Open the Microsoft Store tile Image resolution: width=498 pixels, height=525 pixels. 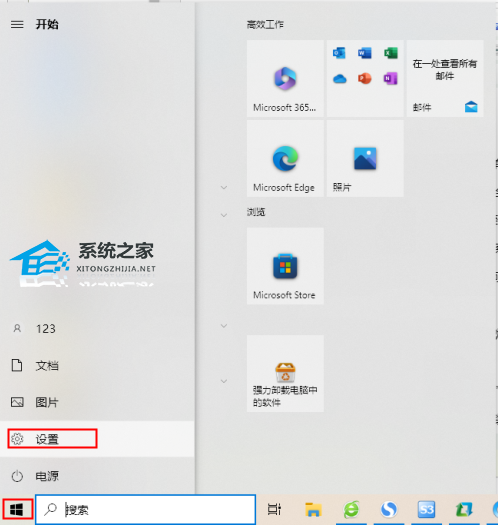[285, 266]
